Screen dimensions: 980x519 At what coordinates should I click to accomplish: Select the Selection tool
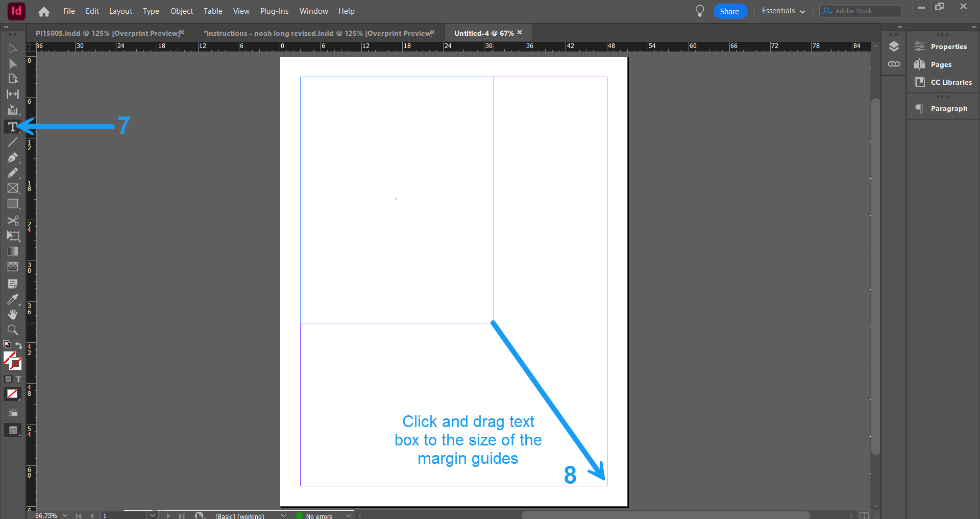tap(12, 48)
